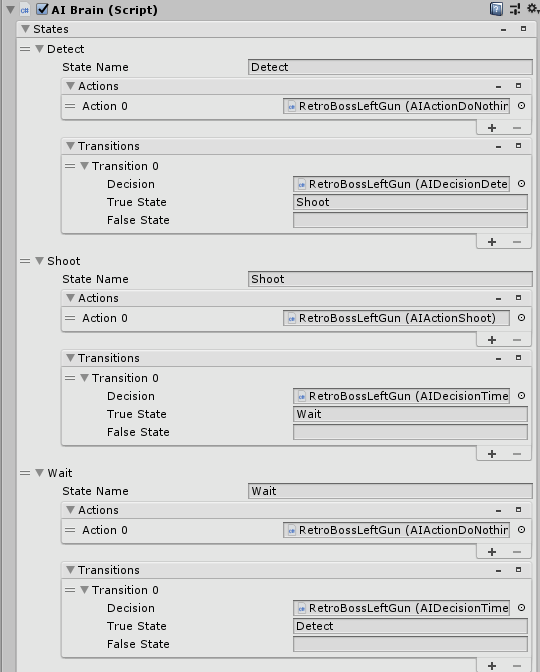The width and height of the screenshot is (540, 672).
Task: Click Wait transition True State field Detect
Action: pyautogui.click(x=410, y=626)
